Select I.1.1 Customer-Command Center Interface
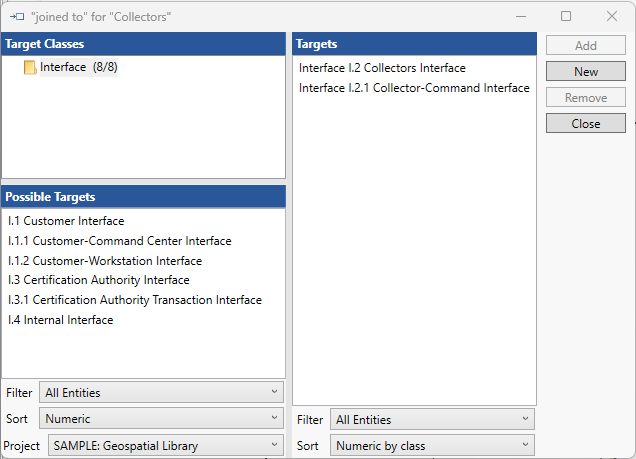Image resolution: width=636 pixels, height=459 pixels. coord(119,241)
